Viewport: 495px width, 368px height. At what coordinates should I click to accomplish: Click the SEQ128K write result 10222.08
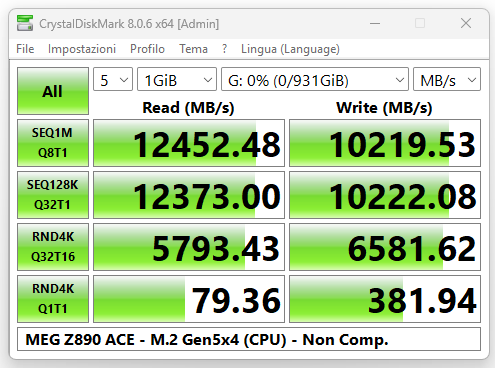click(385, 195)
